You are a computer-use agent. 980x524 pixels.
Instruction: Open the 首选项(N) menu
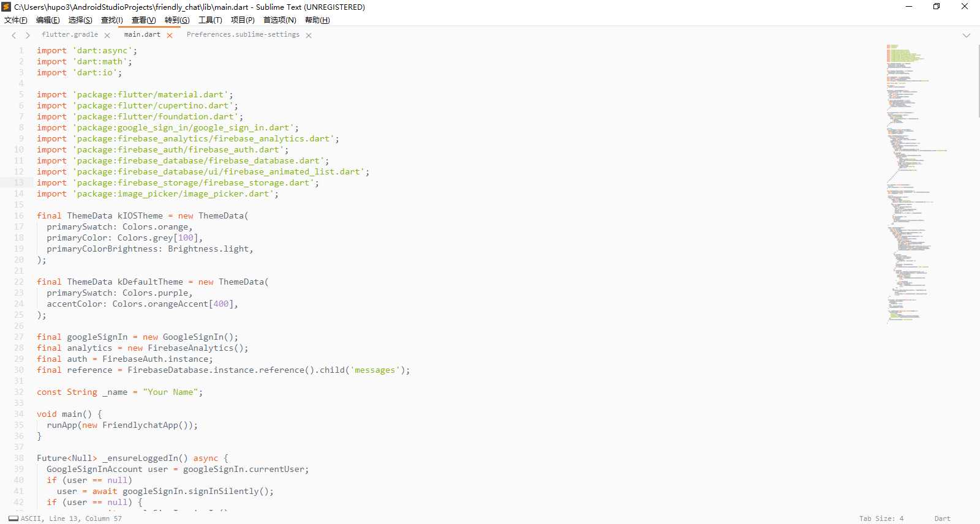pos(280,20)
